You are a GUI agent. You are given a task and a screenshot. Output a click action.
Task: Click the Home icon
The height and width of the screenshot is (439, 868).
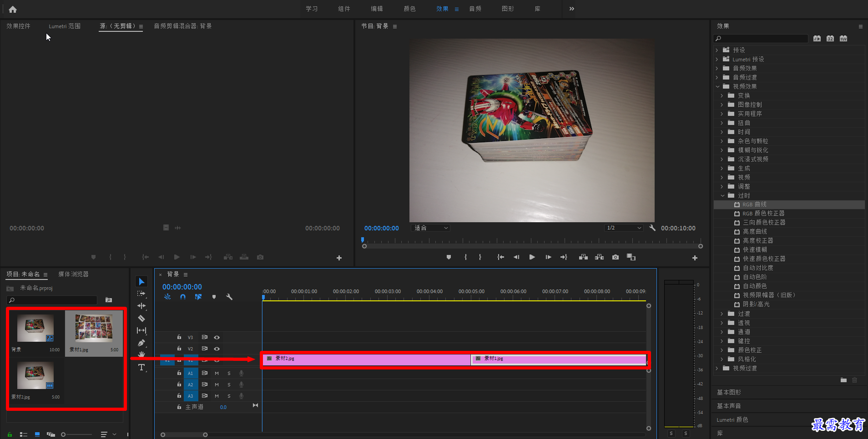13,9
